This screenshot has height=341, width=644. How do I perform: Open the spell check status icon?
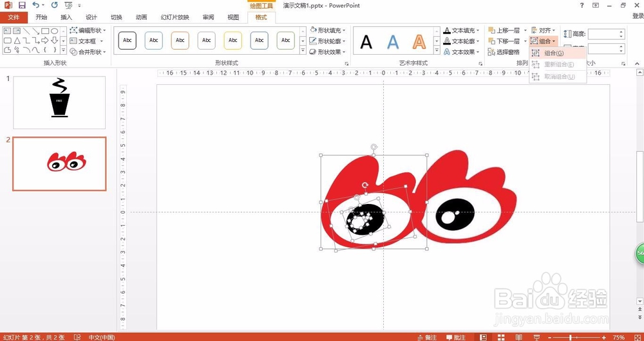[76, 337]
